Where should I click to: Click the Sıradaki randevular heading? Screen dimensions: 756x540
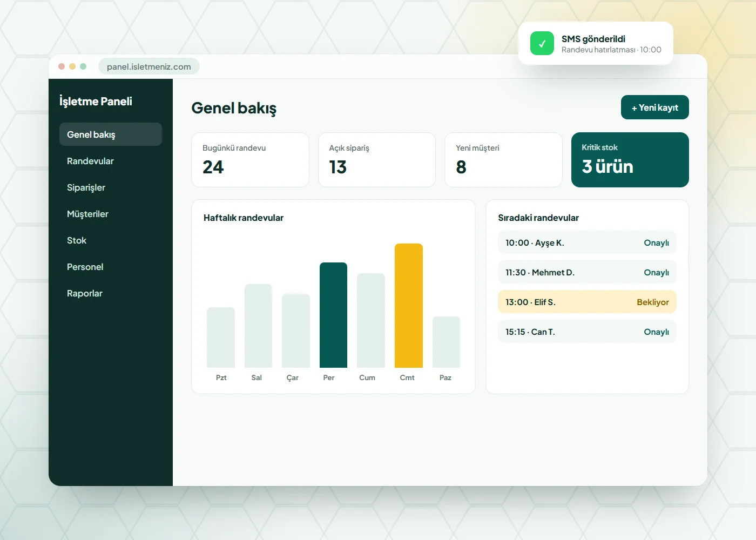(x=538, y=218)
